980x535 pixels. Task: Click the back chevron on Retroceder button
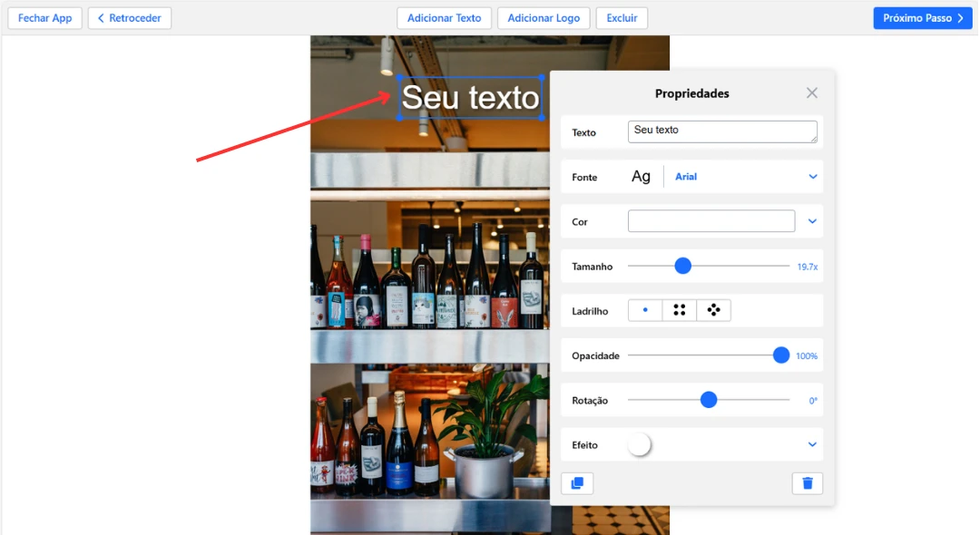tap(101, 17)
